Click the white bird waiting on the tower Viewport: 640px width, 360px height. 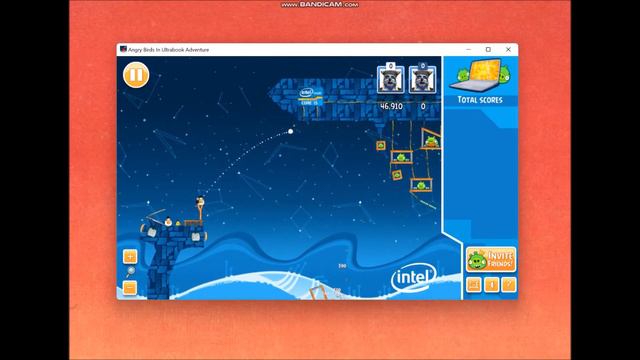[168, 222]
